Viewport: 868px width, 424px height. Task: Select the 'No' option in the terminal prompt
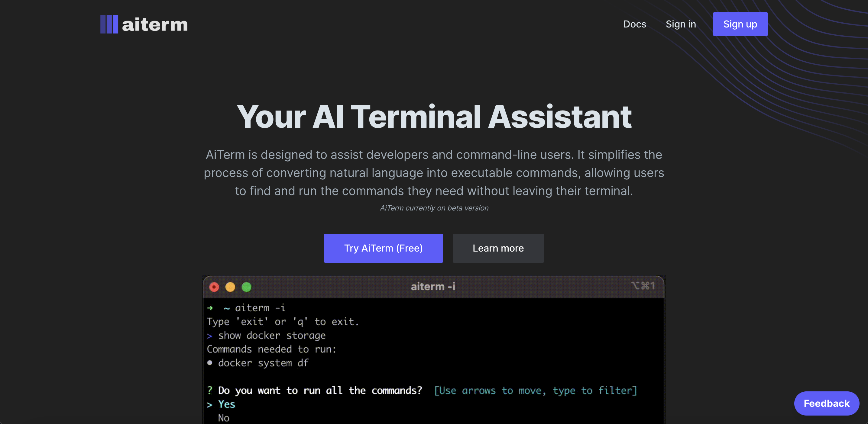[223, 418]
